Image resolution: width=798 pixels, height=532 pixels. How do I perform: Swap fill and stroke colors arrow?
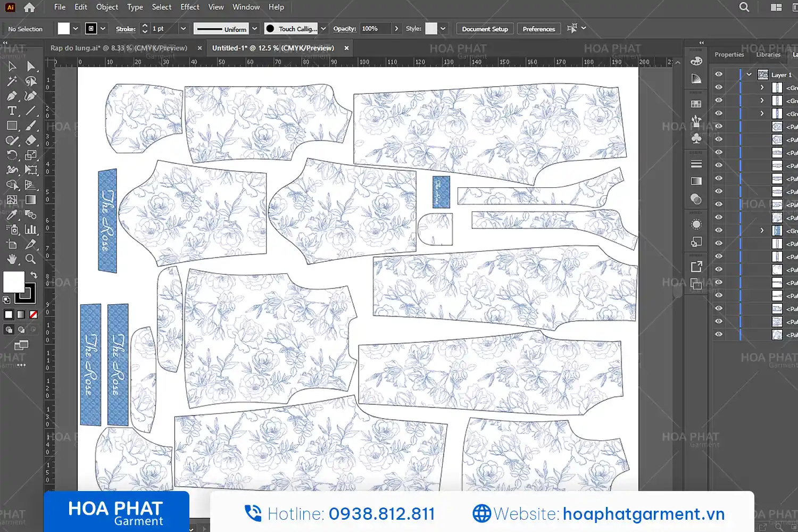pos(34,275)
